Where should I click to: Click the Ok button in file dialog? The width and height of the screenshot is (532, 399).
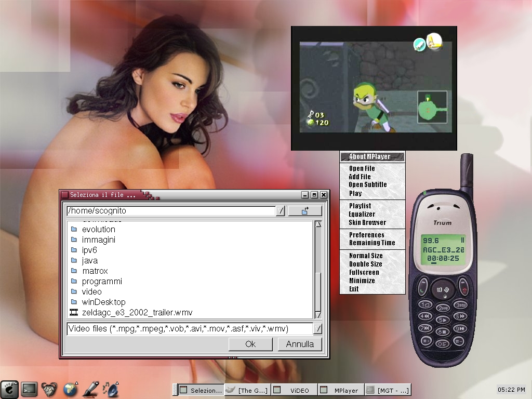click(x=250, y=344)
